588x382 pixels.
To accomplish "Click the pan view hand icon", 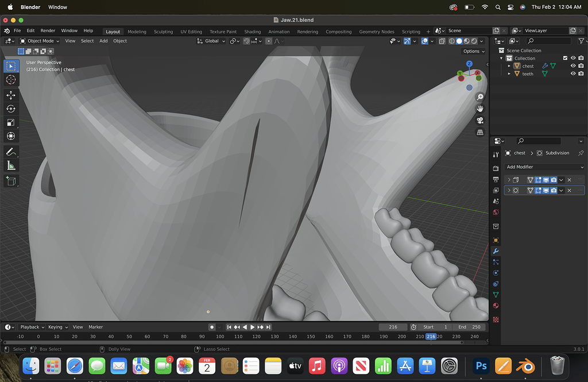I will click(x=480, y=109).
